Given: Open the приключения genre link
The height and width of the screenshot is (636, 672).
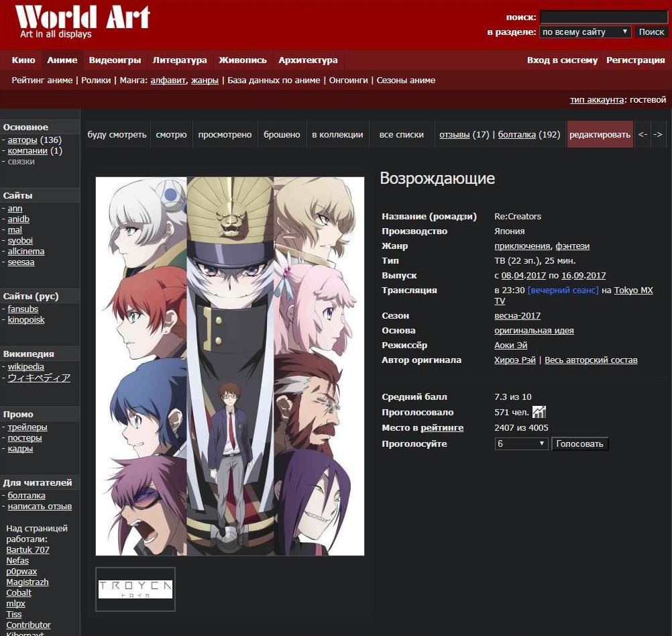Looking at the screenshot, I should pyautogui.click(x=522, y=246).
